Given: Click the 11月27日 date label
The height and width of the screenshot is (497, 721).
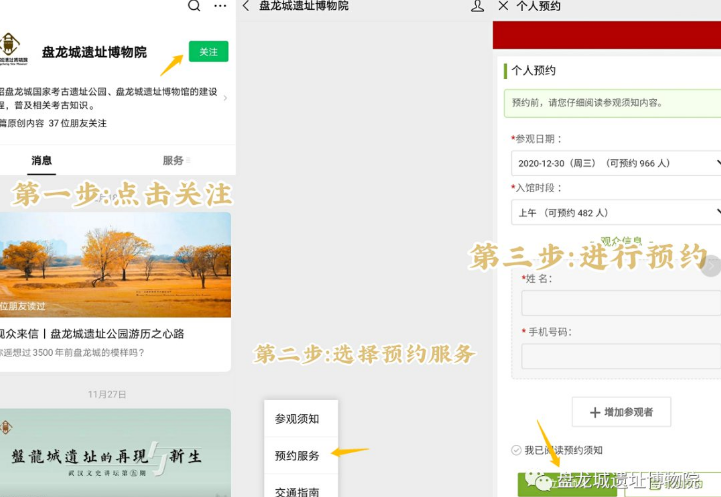Looking at the screenshot, I should click(107, 394).
